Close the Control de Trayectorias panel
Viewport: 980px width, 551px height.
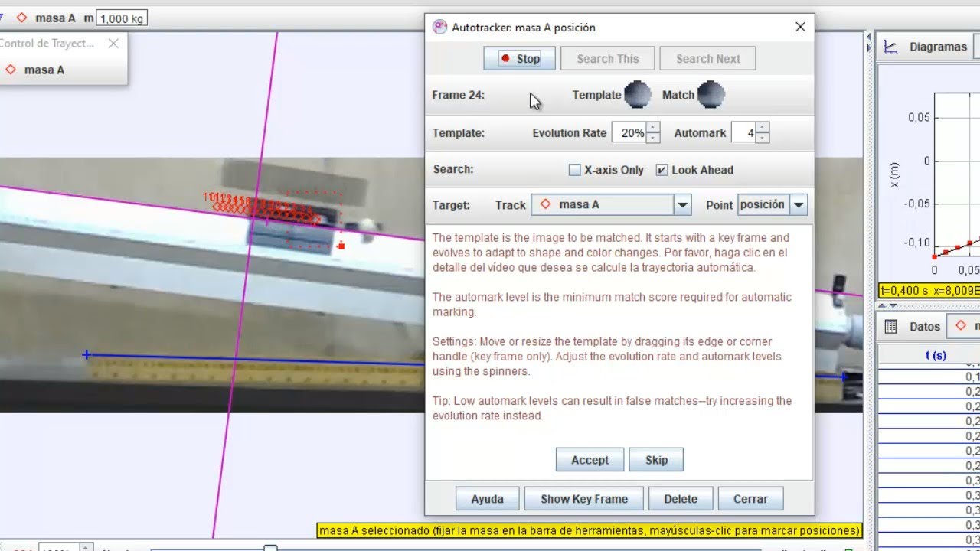pyautogui.click(x=113, y=44)
